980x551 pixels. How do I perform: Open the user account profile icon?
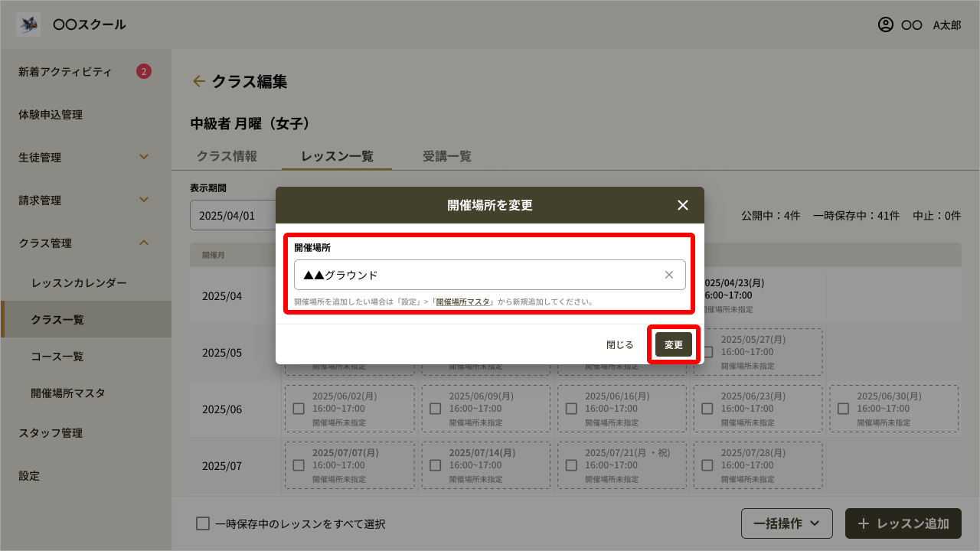[886, 24]
